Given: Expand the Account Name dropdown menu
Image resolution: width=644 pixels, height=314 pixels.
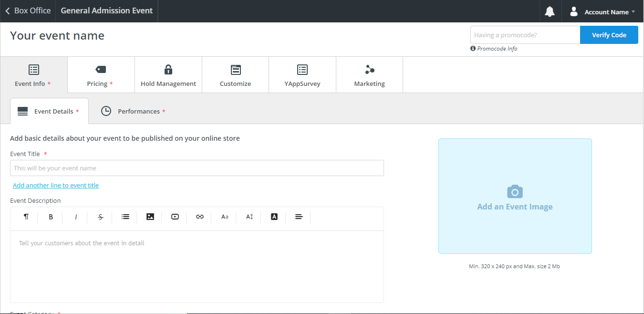Looking at the screenshot, I should (x=603, y=11).
